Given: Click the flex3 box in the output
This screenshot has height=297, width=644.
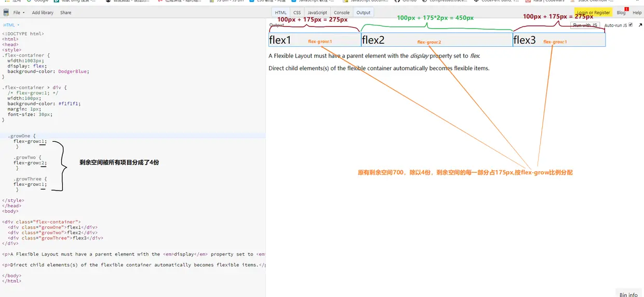Looking at the screenshot, I should pos(559,40).
